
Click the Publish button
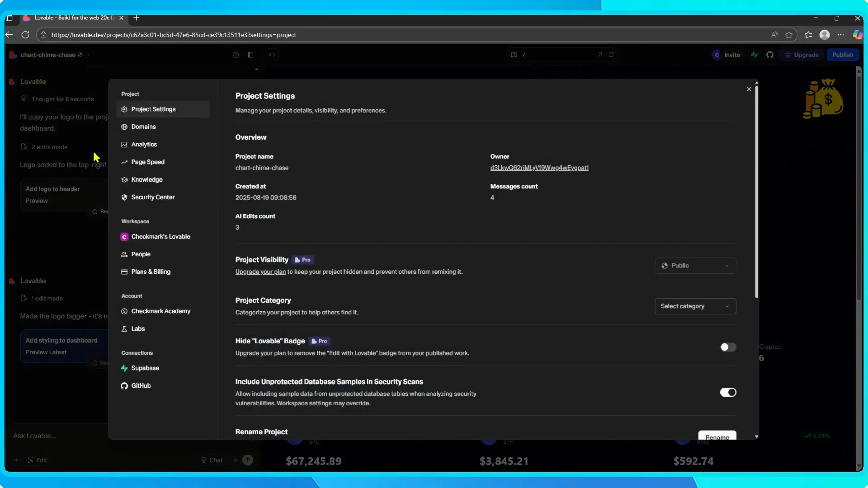[x=842, y=54]
